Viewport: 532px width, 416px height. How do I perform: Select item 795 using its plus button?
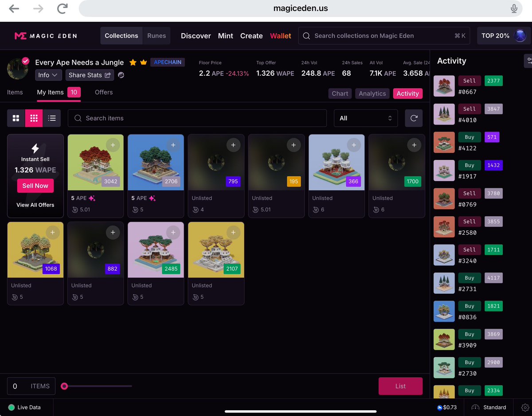click(233, 145)
